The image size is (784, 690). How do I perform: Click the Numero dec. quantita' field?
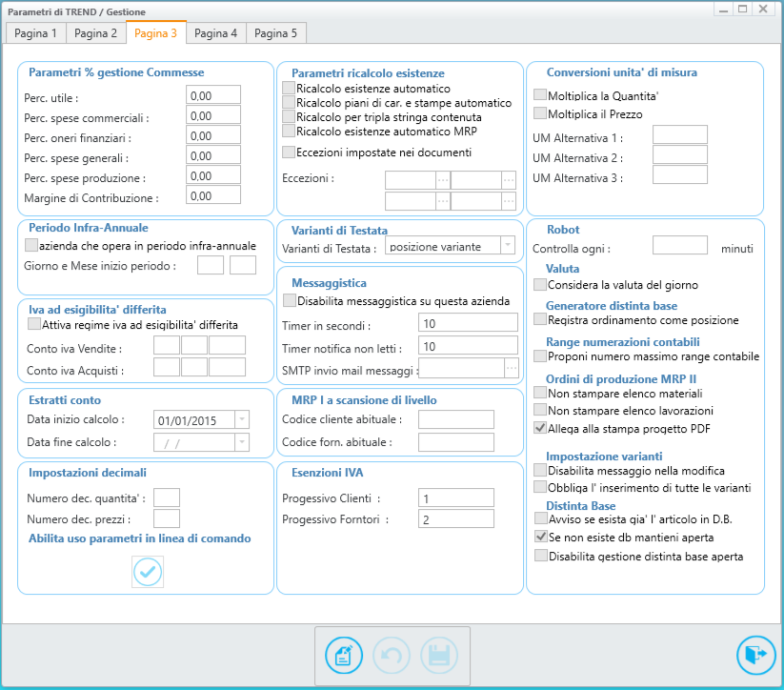coord(167,497)
